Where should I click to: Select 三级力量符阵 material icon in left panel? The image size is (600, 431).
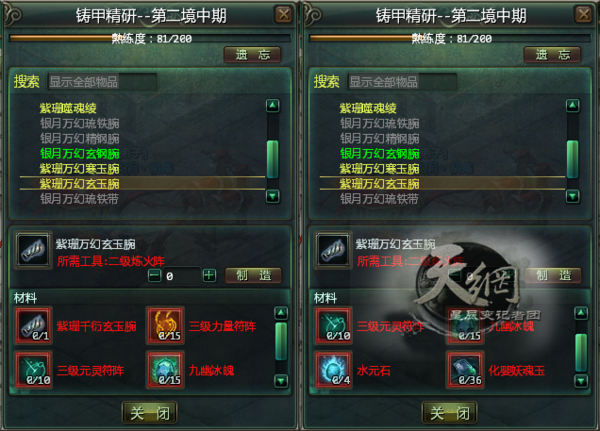click(x=165, y=326)
